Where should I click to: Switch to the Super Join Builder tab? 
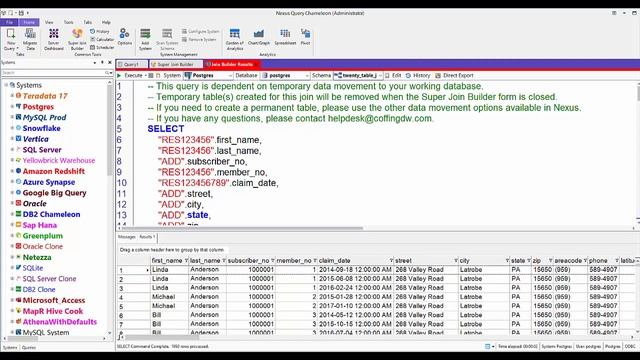176,64
